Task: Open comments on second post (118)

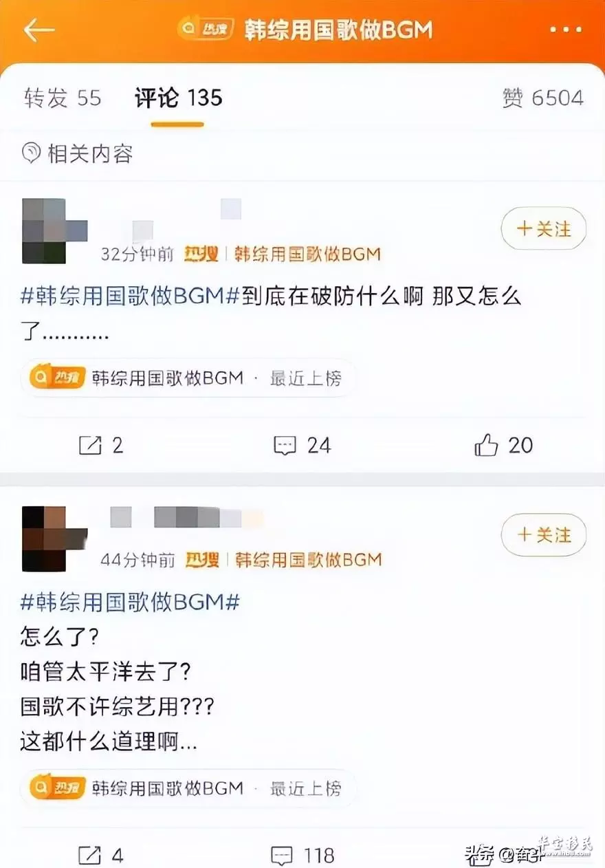Action: click(x=283, y=856)
